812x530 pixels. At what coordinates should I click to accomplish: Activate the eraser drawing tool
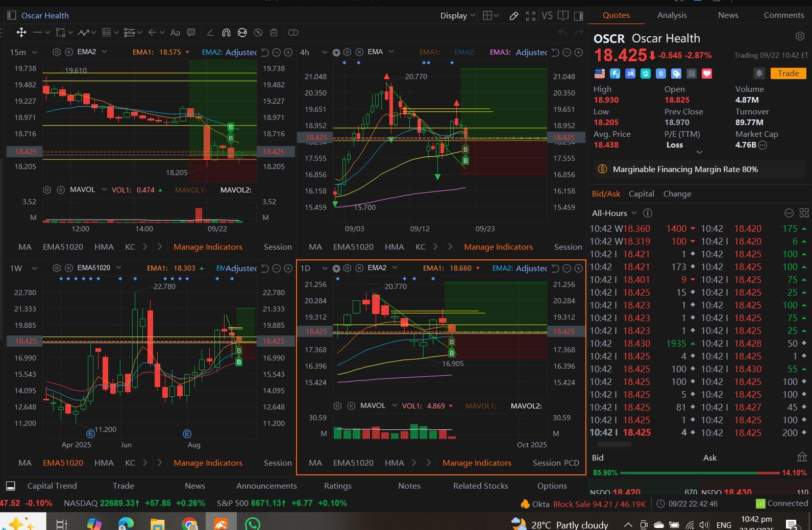[x=210, y=33]
